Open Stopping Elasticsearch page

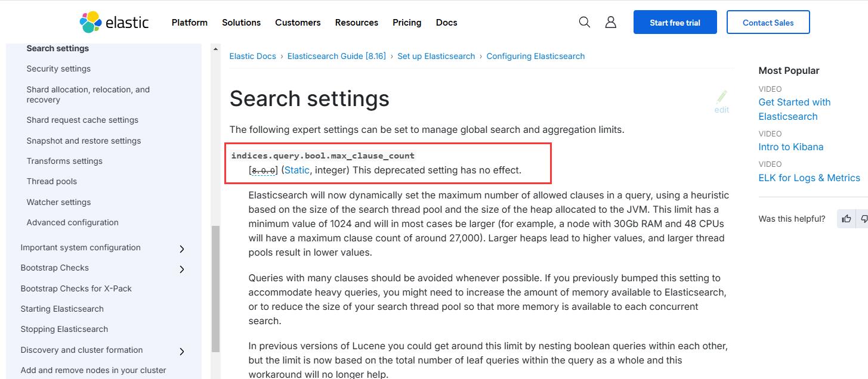pos(64,329)
